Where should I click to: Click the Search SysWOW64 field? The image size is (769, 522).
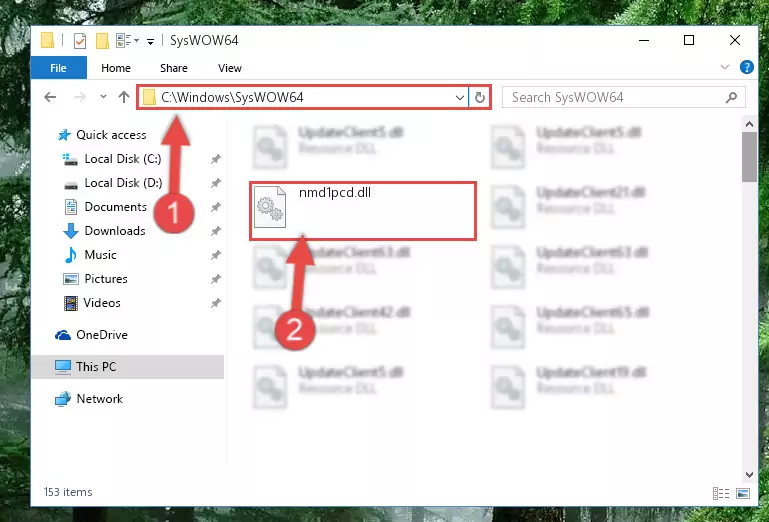(x=623, y=97)
